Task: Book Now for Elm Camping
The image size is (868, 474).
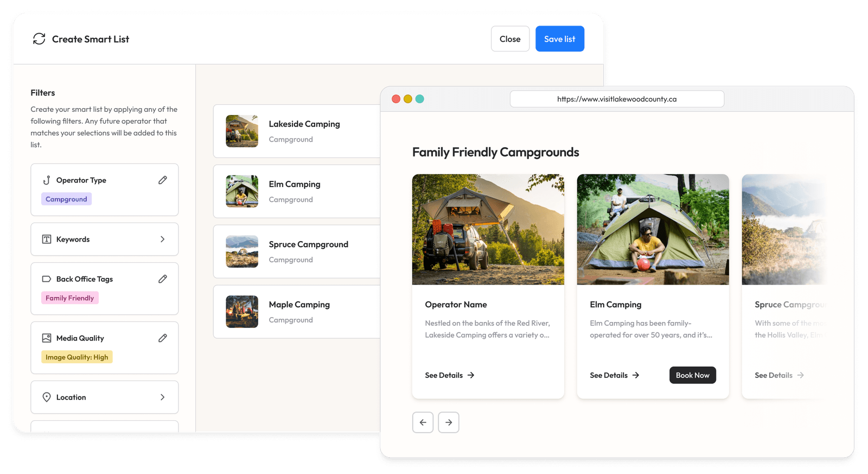Action: [x=693, y=375]
